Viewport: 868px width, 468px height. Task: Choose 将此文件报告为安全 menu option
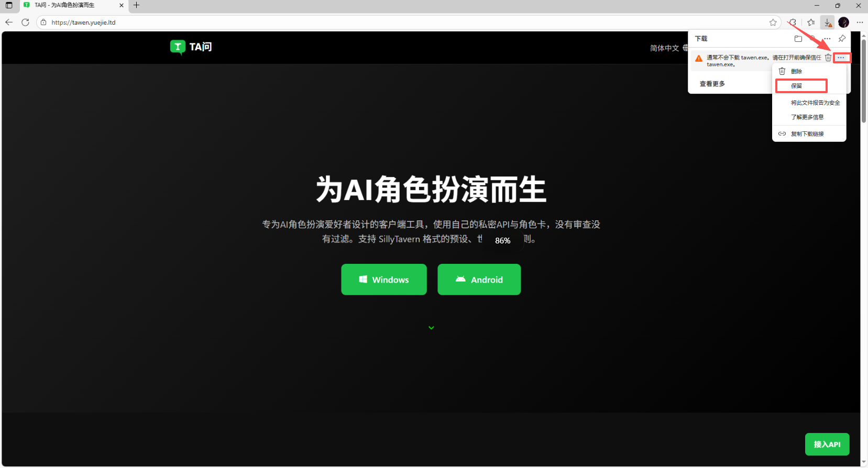pos(815,103)
